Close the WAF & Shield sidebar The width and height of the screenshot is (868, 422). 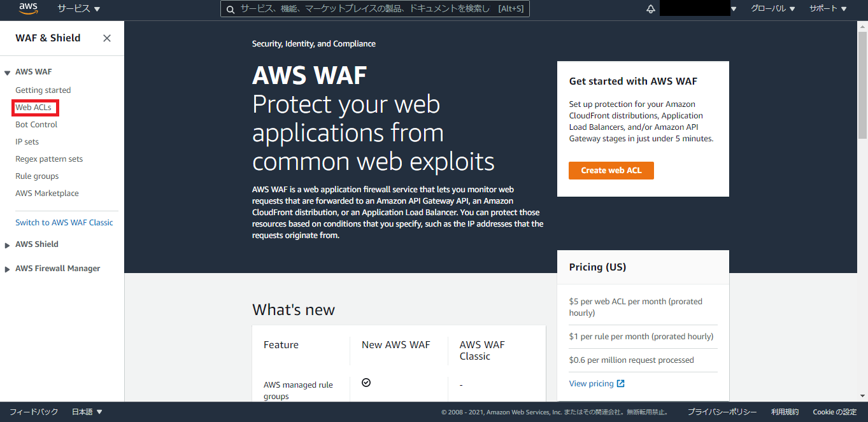pyautogui.click(x=107, y=38)
